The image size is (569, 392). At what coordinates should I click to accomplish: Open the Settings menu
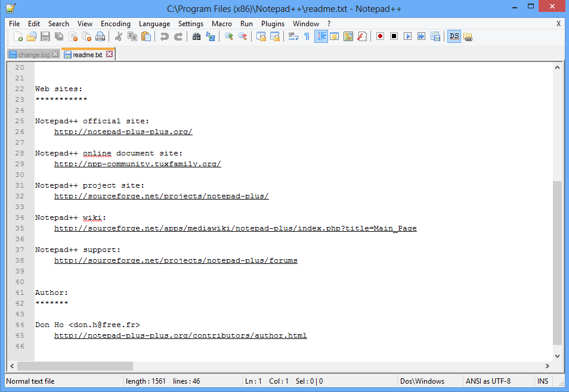(x=190, y=24)
